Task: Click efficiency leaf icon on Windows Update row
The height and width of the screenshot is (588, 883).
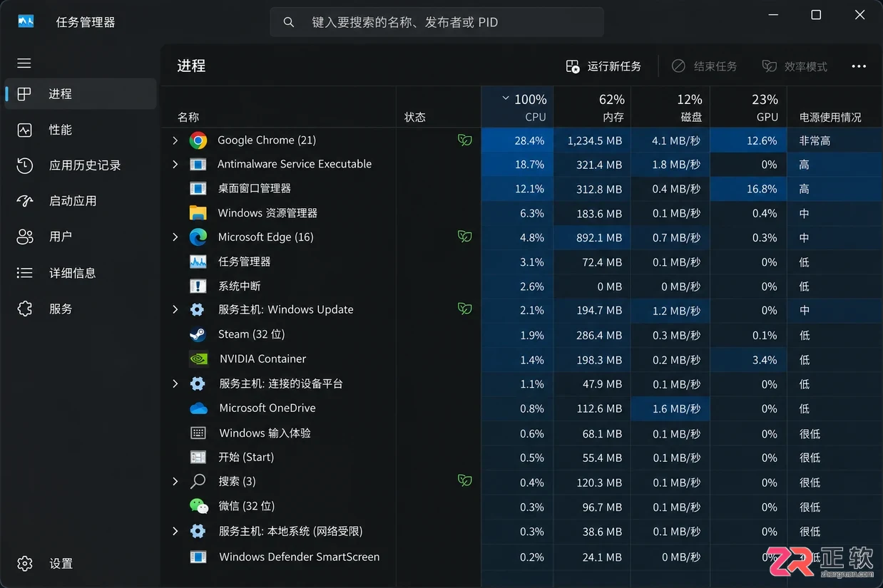Action: tap(465, 309)
